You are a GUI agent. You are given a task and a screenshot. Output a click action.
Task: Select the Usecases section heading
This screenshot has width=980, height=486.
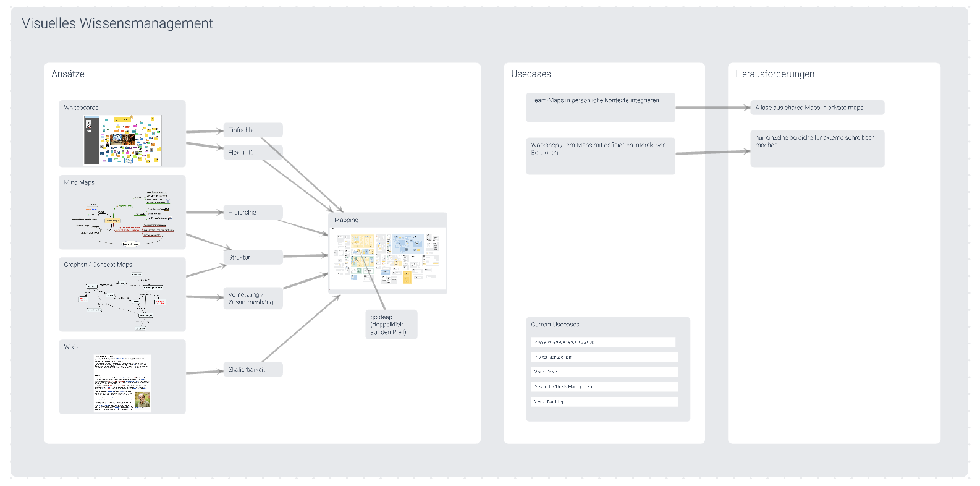coord(531,74)
